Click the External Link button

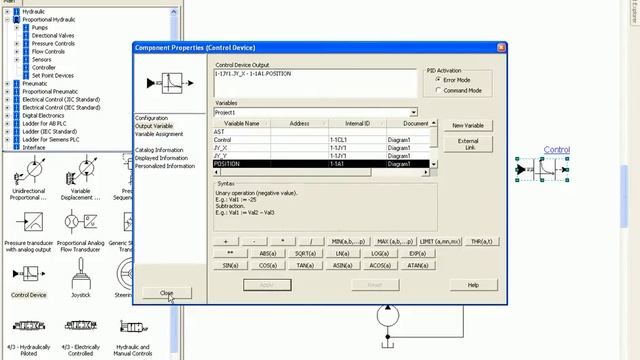pos(468,144)
